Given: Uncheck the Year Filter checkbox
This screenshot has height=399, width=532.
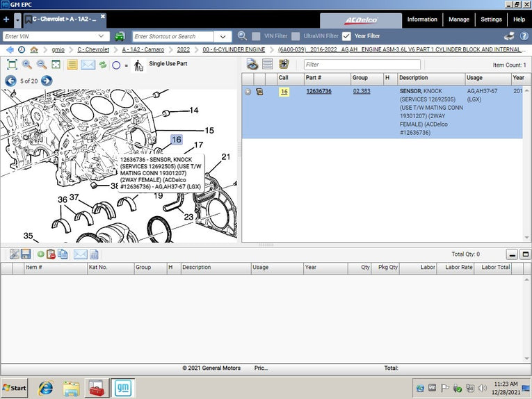Looking at the screenshot, I should point(346,36).
